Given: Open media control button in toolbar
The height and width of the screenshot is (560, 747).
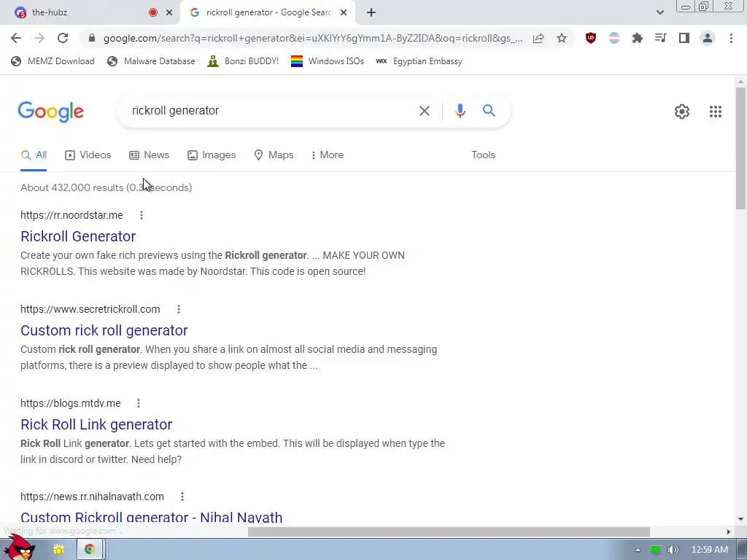Looking at the screenshot, I should (660, 38).
